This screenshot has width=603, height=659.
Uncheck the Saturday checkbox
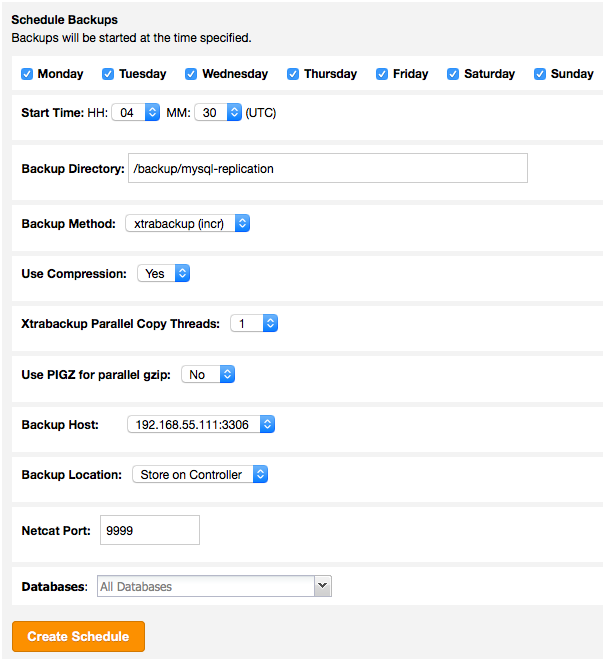point(453,74)
